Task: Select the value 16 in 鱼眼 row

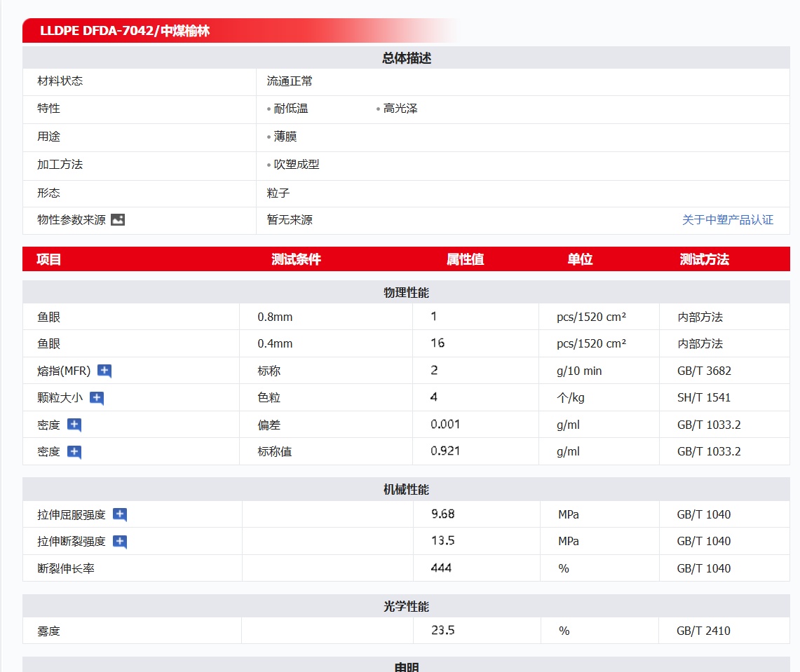Action: 438,343
